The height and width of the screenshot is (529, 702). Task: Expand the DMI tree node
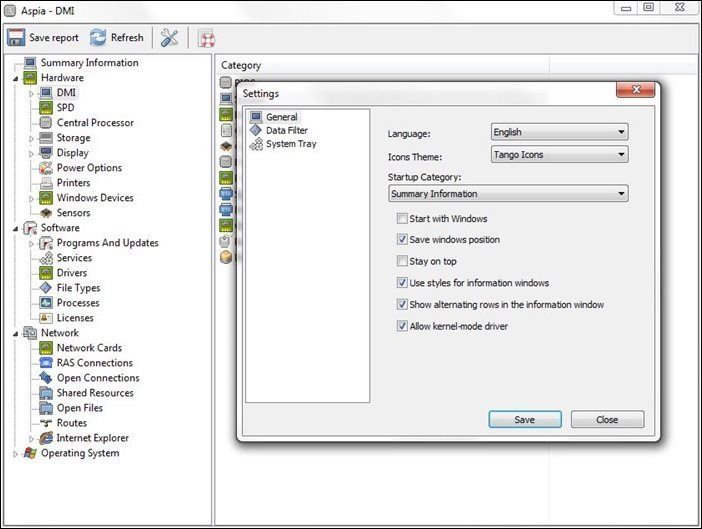(31, 94)
